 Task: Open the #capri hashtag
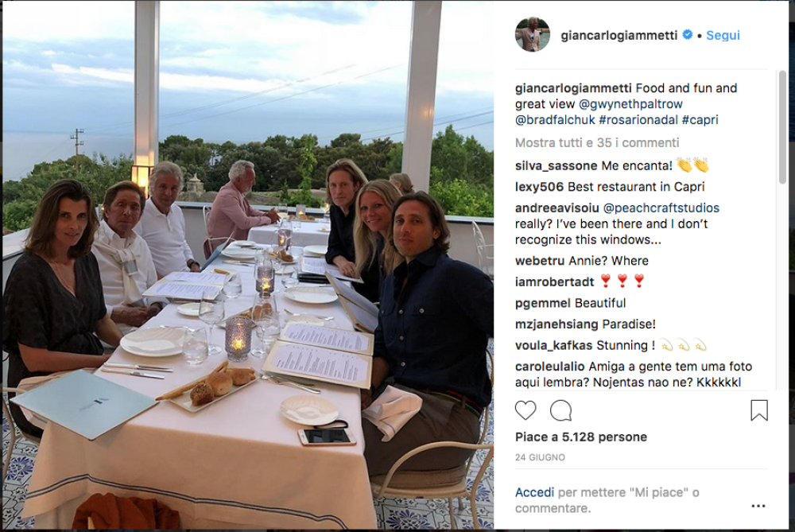(x=700, y=120)
